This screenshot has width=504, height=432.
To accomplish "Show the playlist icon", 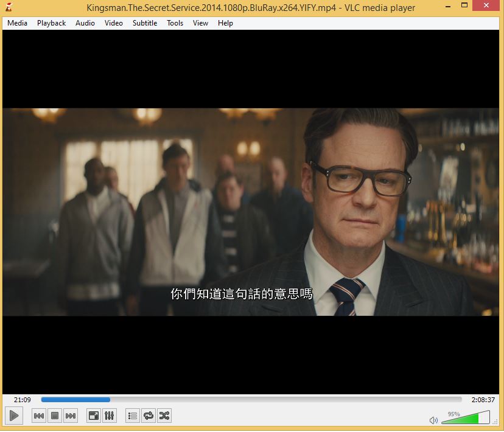I will coord(133,416).
